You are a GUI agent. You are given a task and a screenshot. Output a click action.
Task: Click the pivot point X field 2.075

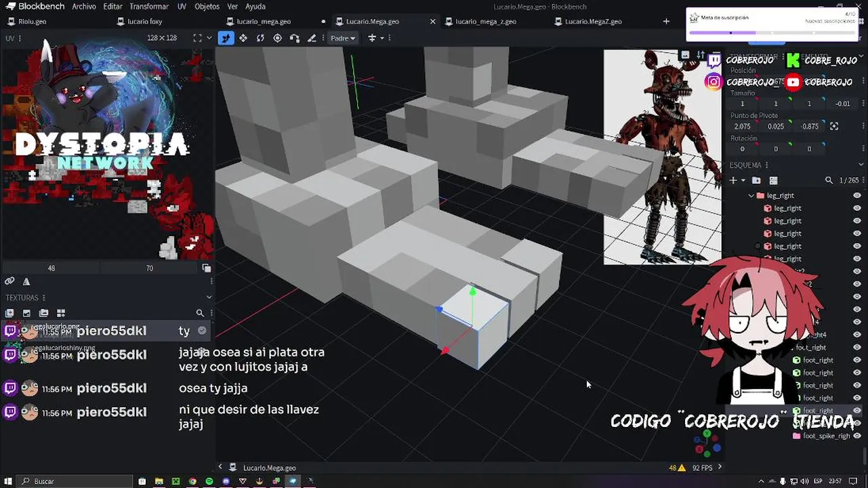coord(742,126)
